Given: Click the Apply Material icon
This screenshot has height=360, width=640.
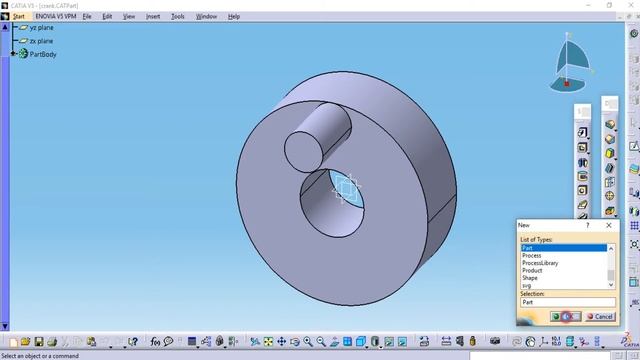Looking at the screenshot, I should point(530,342).
